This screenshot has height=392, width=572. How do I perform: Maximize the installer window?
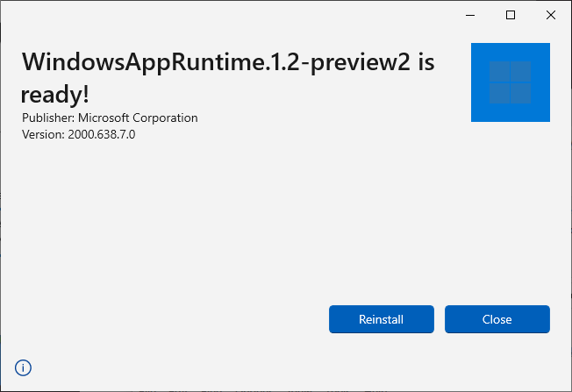(x=511, y=15)
